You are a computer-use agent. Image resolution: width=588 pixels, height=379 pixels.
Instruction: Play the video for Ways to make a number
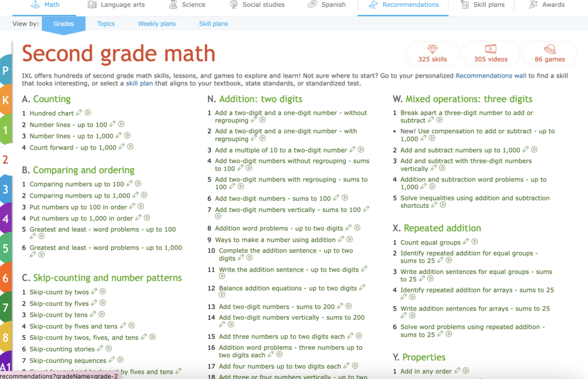pyautogui.click(x=350, y=239)
